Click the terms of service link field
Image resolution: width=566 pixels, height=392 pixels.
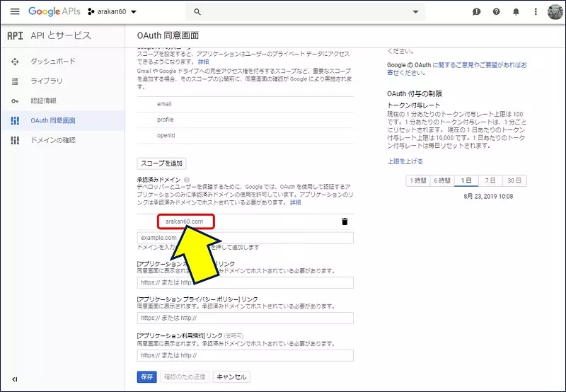pyautogui.click(x=245, y=355)
